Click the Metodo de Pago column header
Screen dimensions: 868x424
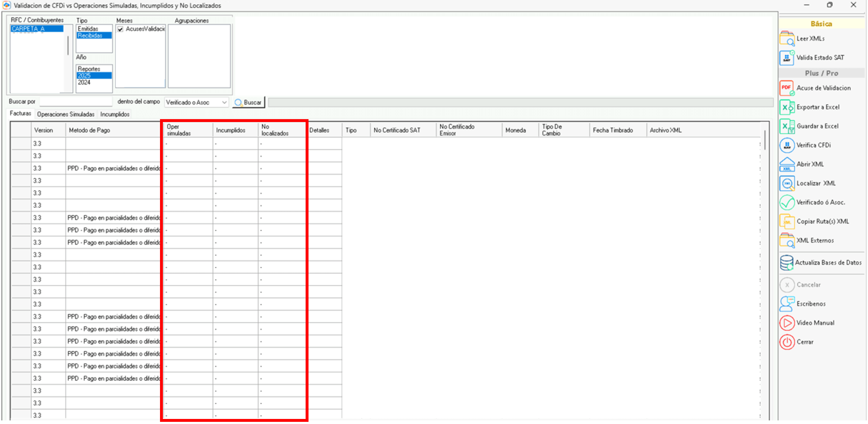click(90, 130)
